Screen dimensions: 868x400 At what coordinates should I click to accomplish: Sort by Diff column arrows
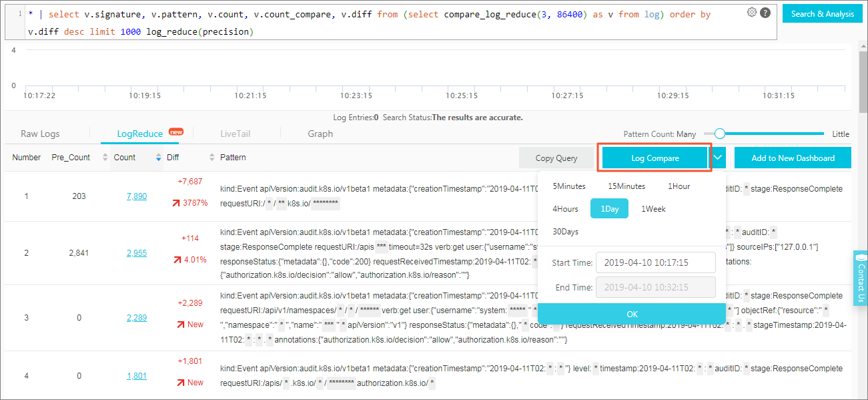tap(211, 158)
